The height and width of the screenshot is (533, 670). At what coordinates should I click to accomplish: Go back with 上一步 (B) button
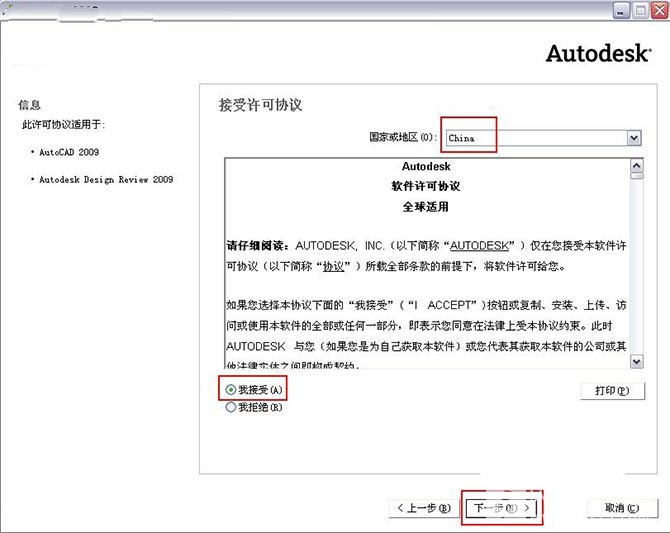click(424, 508)
